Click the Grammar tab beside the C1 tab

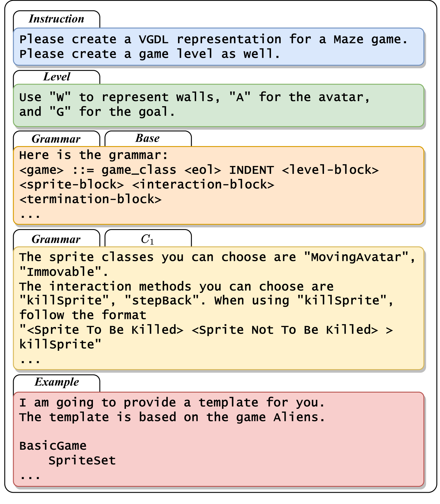56,239
